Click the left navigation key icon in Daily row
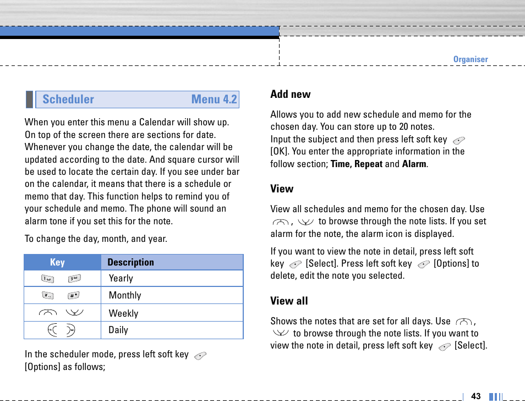 tap(53, 330)
